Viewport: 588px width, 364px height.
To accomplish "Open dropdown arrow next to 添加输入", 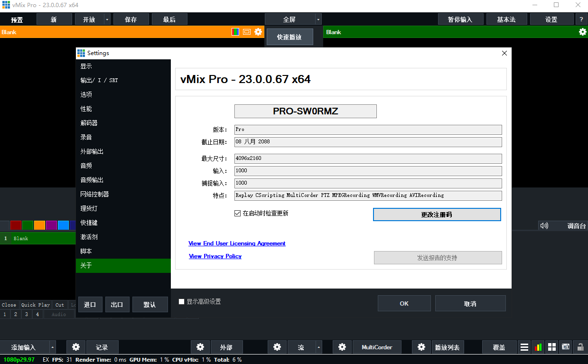I will click(52, 347).
